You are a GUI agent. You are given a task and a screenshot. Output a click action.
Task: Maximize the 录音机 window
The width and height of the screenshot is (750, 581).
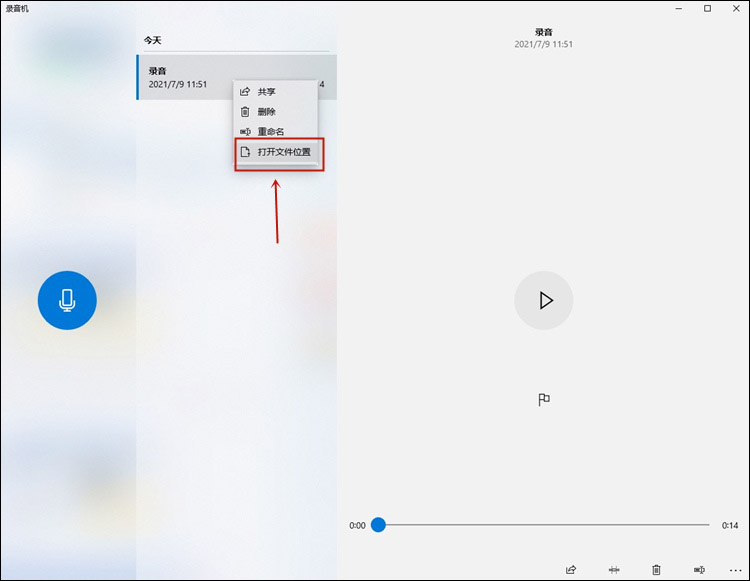[x=707, y=9]
